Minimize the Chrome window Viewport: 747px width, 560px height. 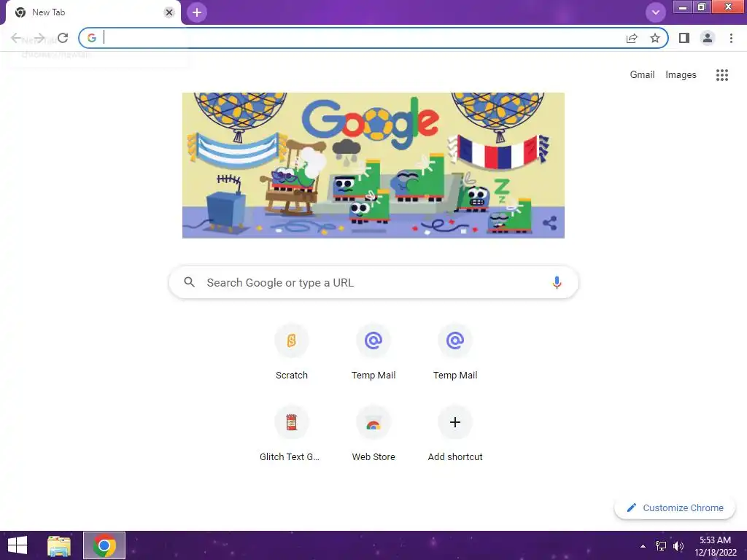pos(683,7)
